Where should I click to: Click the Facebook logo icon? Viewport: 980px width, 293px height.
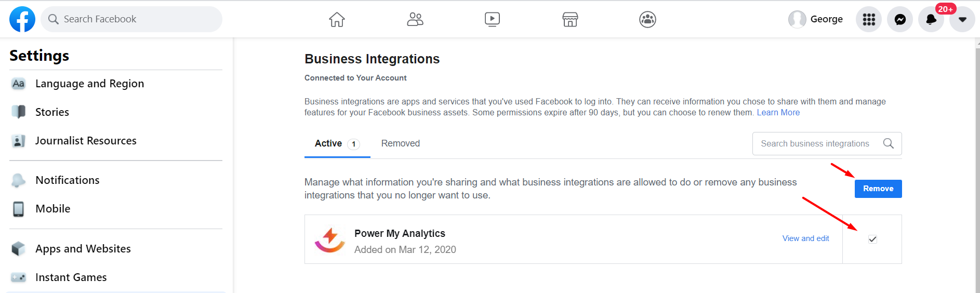coord(22,19)
